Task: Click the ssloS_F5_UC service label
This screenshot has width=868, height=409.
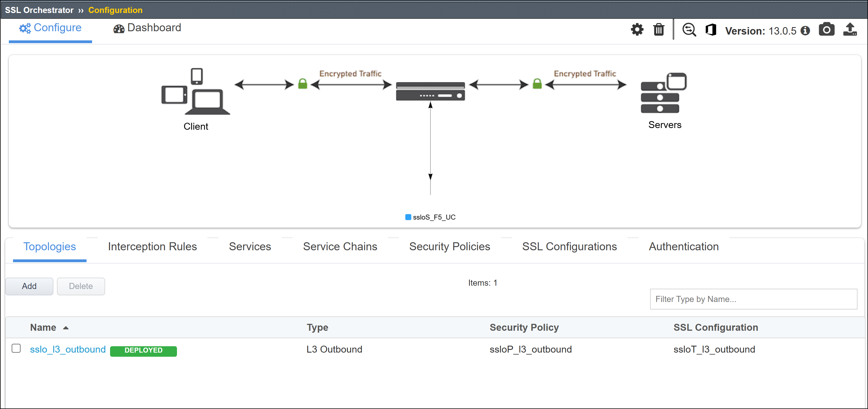Action: (x=434, y=217)
